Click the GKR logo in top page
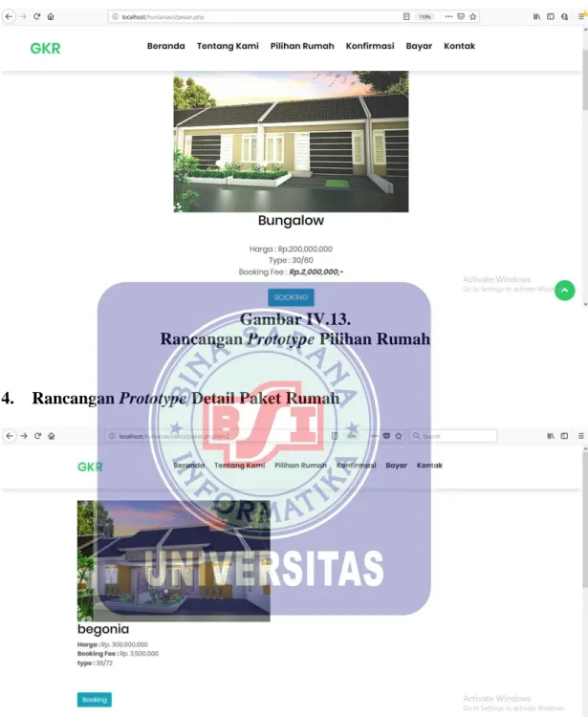This screenshot has width=588, height=717. [45, 48]
